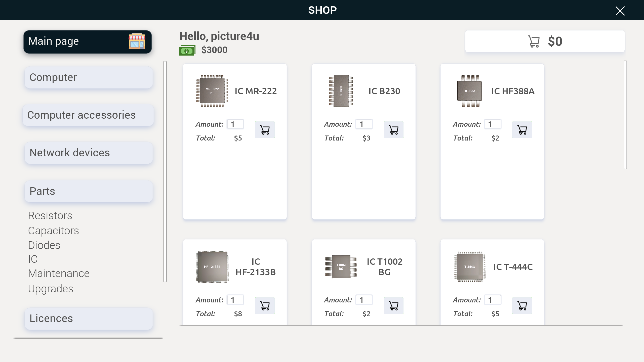644x362 pixels.
Task: Click the IC B230 chip image
Action: pyautogui.click(x=341, y=91)
